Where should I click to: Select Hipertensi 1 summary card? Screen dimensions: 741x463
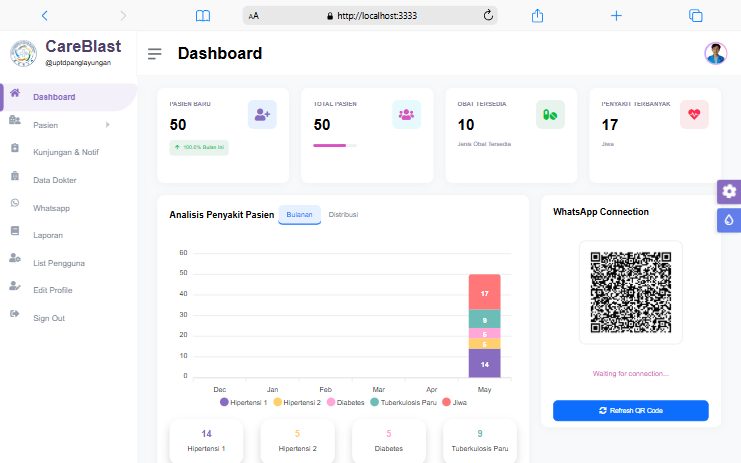[207, 441]
